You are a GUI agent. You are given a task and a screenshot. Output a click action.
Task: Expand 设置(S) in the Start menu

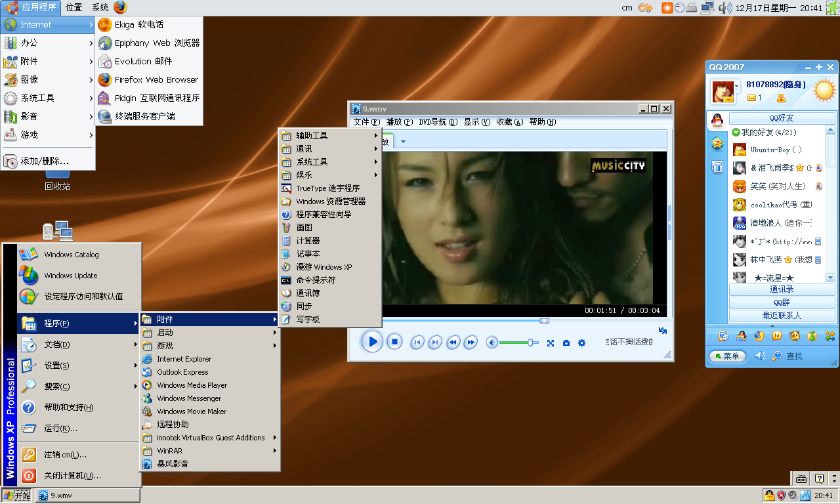(x=79, y=366)
